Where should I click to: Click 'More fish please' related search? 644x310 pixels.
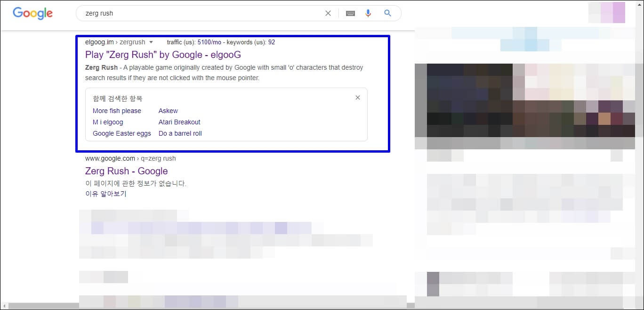coord(117,111)
